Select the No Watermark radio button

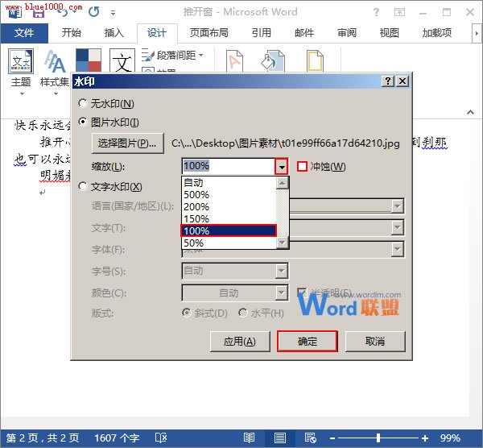pyautogui.click(x=82, y=103)
